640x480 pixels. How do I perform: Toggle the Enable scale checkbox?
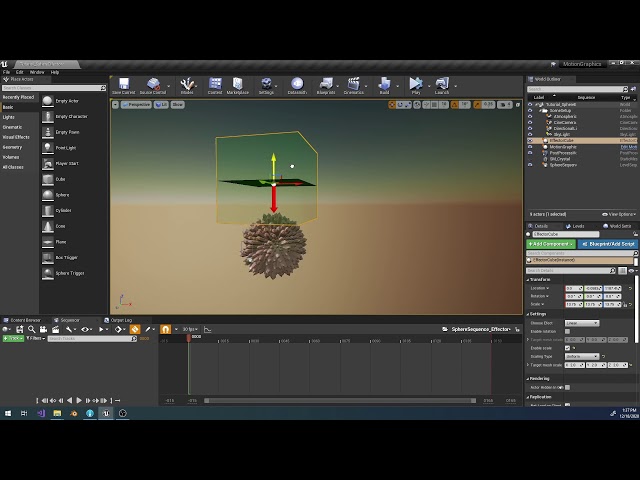coord(567,348)
